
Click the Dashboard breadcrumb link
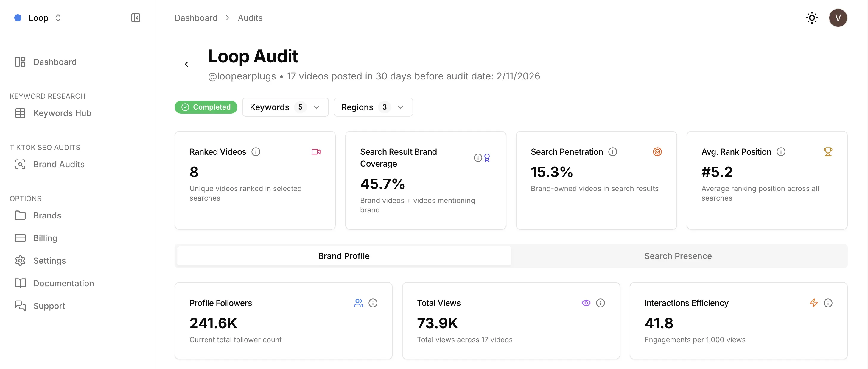click(x=196, y=18)
